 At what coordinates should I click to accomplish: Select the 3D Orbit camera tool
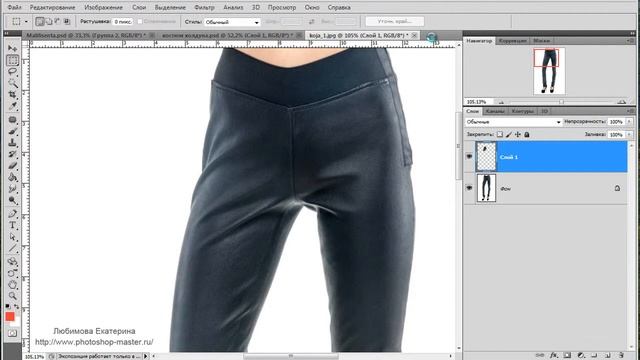[x=12, y=273]
